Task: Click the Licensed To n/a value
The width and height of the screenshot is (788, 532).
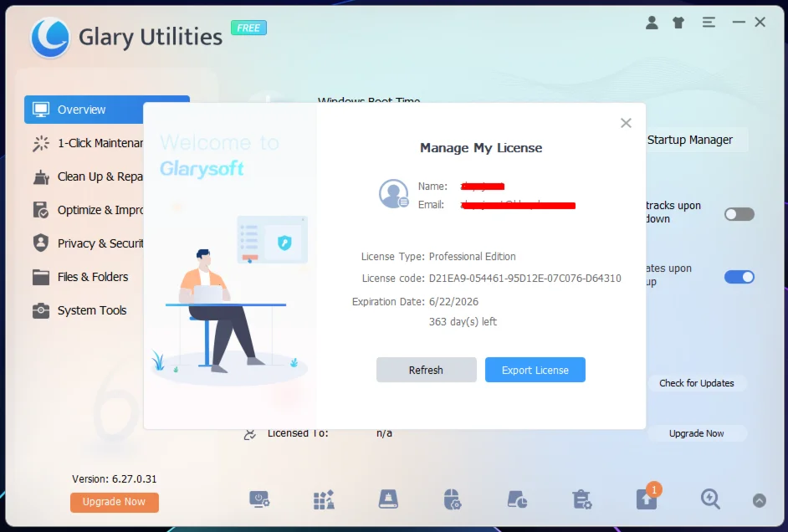Action: tap(384, 433)
